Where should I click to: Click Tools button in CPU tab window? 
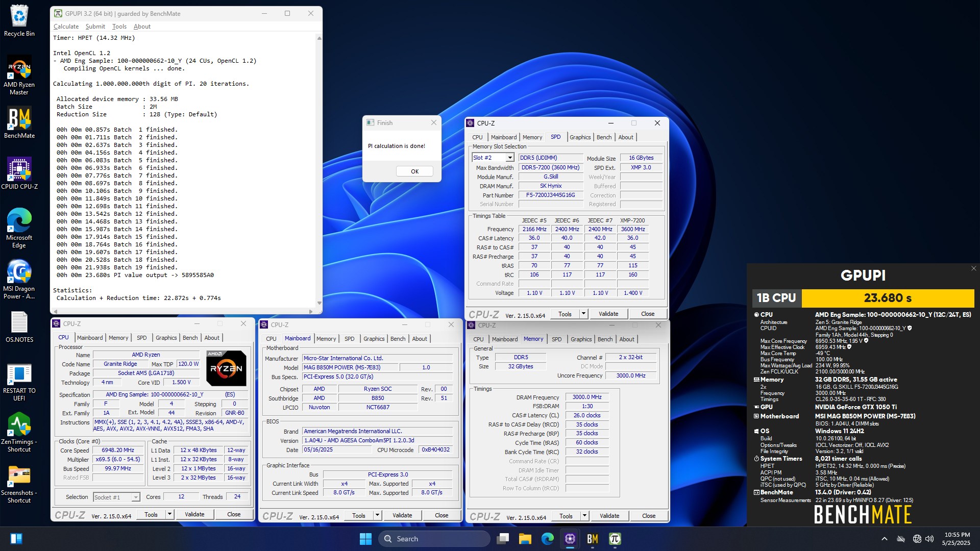tap(151, 514)
